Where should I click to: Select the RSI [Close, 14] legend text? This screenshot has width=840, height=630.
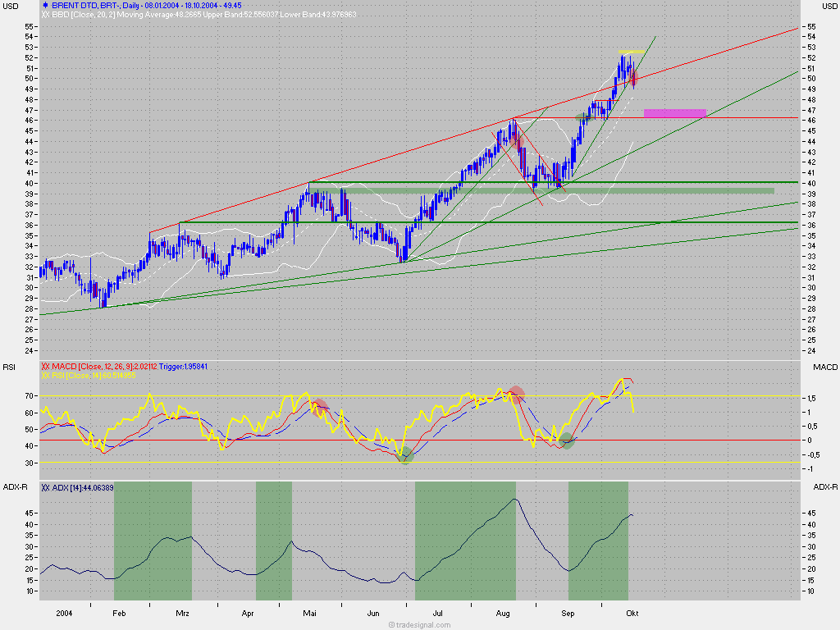(x=76, y=375)
